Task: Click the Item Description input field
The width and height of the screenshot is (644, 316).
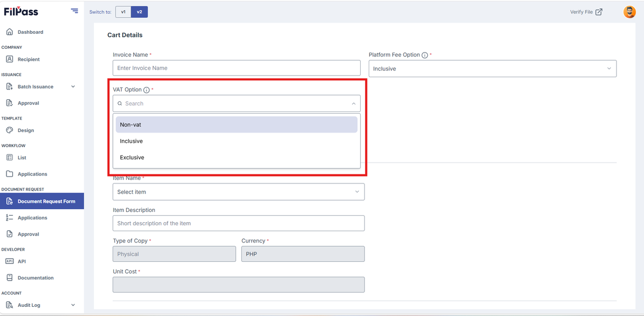Action: tap(238, 223)
